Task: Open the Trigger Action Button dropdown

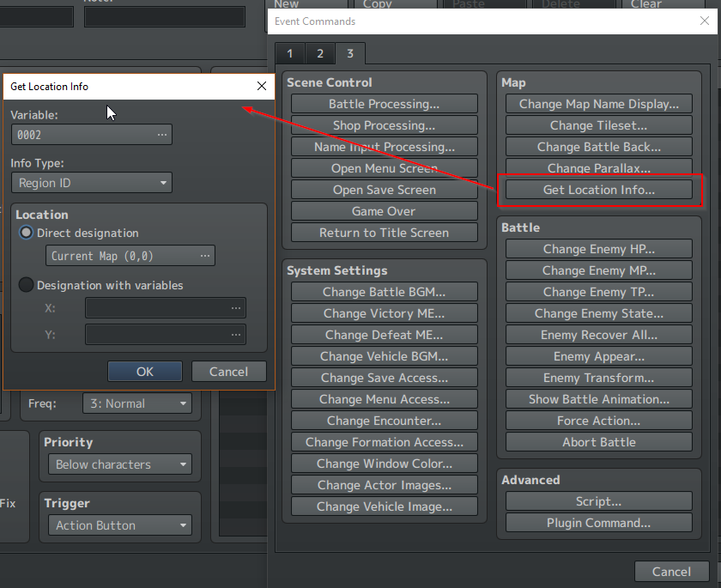Action: pyautogui.click(x=120, y=525)
